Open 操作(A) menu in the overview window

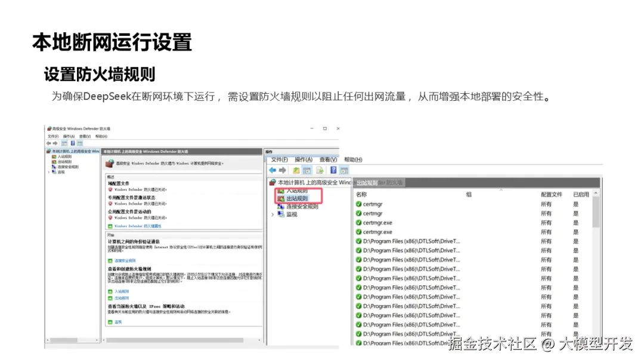coord(69,137)
